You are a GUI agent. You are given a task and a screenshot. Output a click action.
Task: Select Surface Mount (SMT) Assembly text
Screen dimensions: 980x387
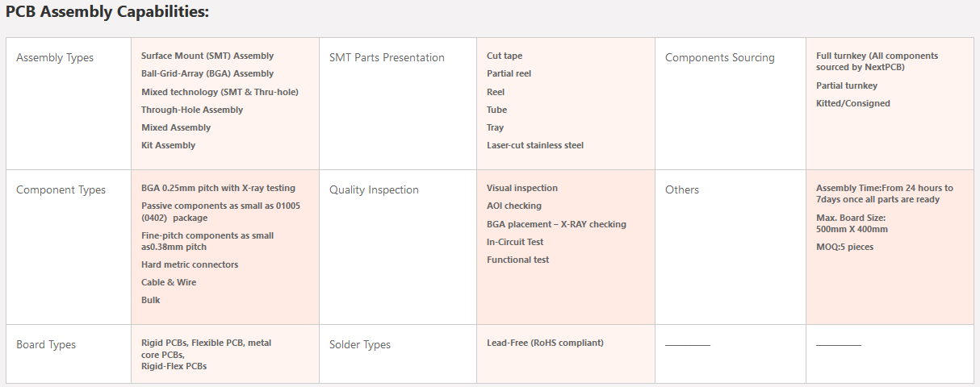(207, 56)
